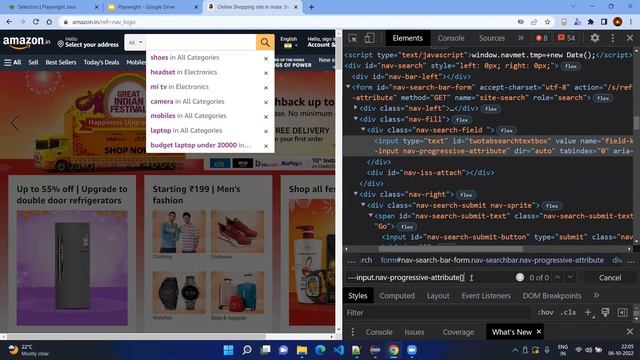
Task: Collapse the form nav-search-bar-form node
Action: [348, 87]
